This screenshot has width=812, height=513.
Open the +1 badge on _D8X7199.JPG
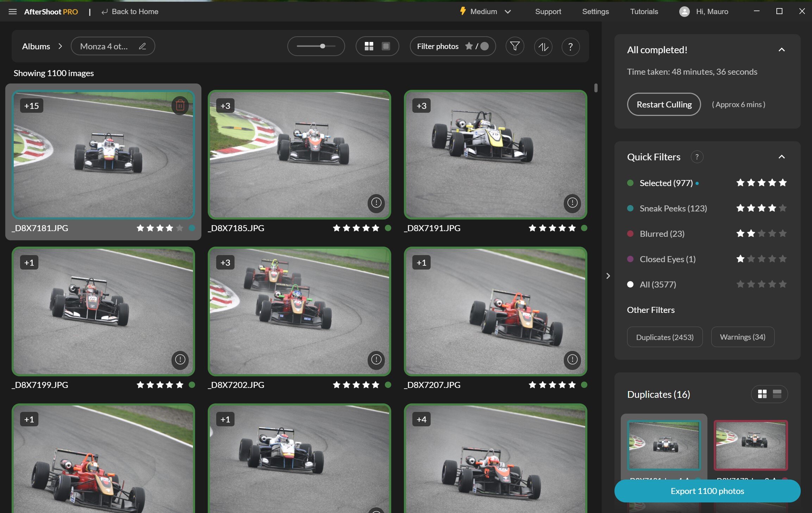tap(29, 262)
